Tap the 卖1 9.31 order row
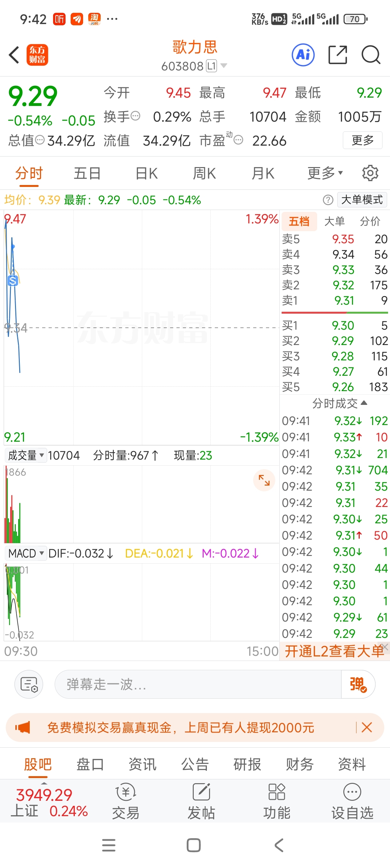This screenshot has height=868, width=390. 335,300
